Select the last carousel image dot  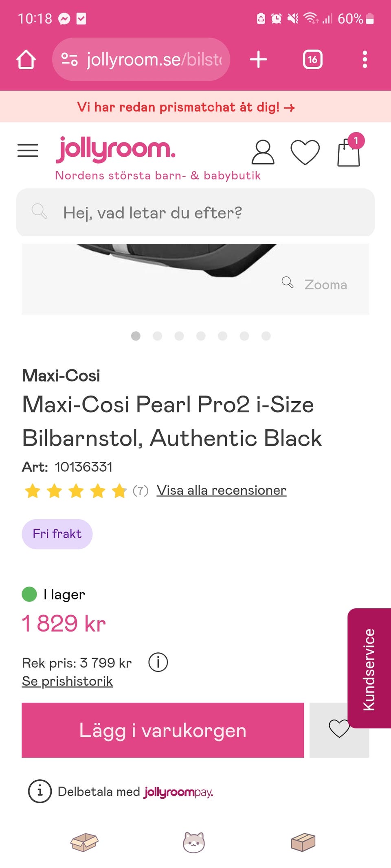tap(266, 336)
